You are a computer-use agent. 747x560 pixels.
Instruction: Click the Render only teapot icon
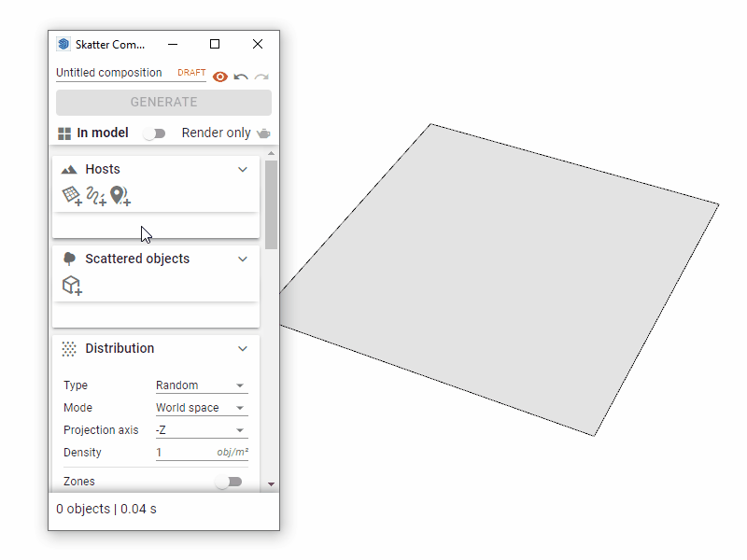tap(264, 133)
